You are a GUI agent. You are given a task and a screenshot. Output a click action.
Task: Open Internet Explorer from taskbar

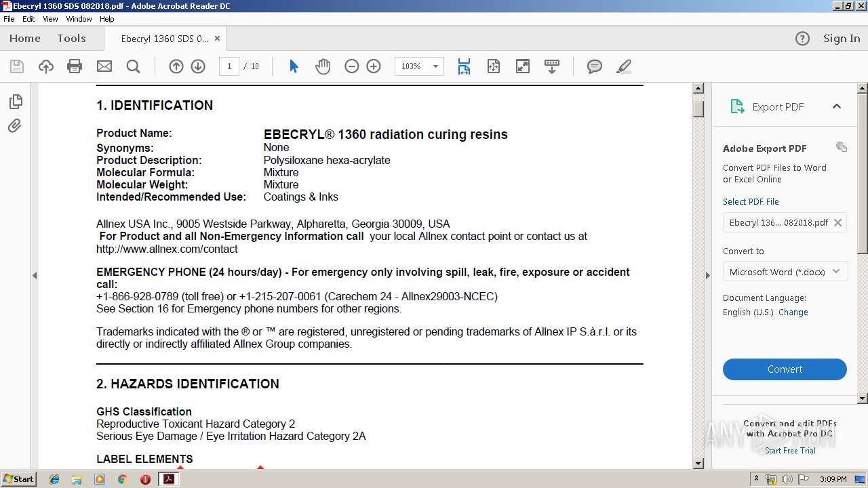(55, 479)
